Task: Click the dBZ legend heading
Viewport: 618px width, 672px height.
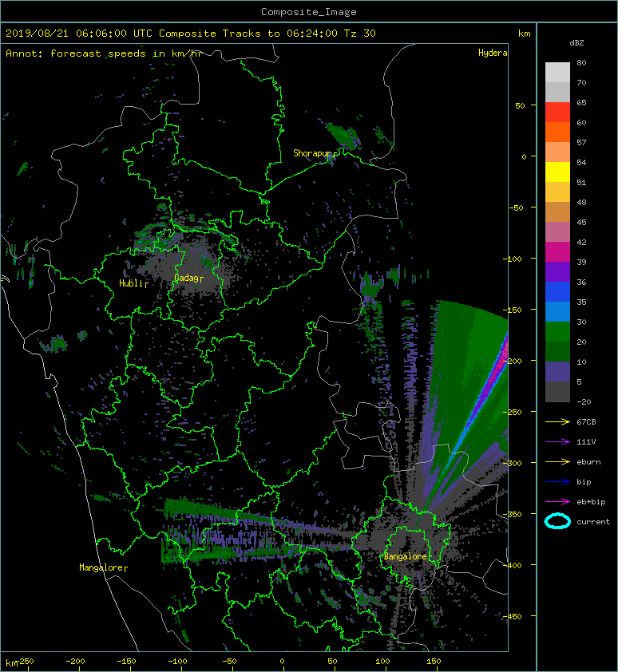Action: (576, 43)
